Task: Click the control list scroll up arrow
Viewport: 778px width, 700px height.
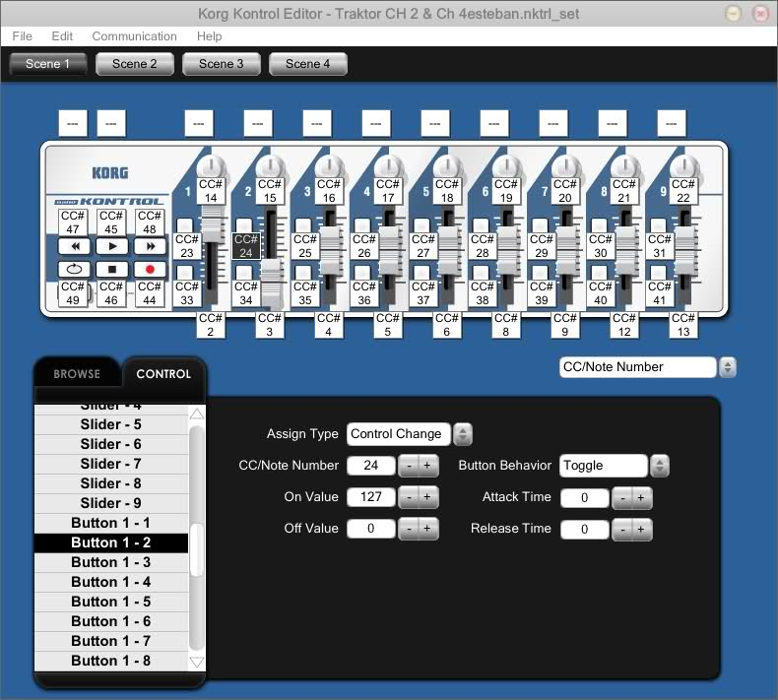Action: coord(197,414)
